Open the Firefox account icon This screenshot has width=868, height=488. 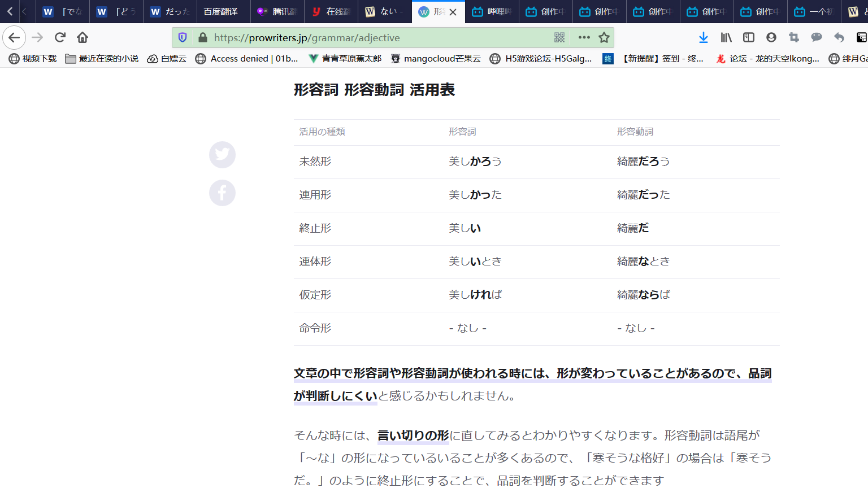[771, 38]
